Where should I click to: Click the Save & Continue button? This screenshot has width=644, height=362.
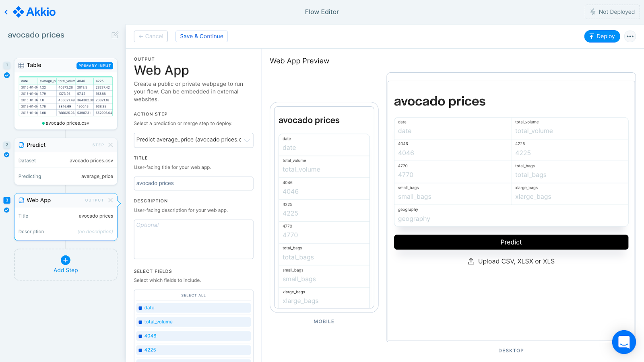click(x=201, y=36)
